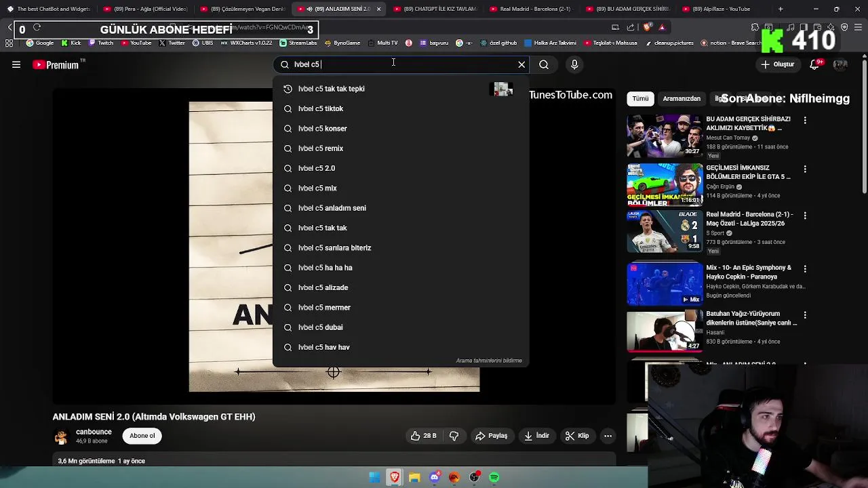Viewport: 868px width, 488px height.
Task: Select suggestion 'lvbel c5 2.0'
Action: (400, 168)
